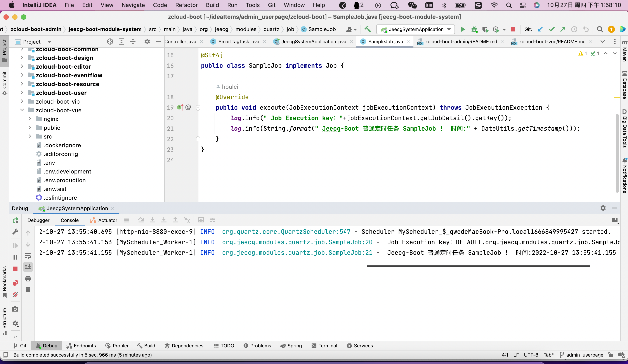Update project with Git blue arrow
The height and width of the screenshot is (364, 628).
(540, 29)
